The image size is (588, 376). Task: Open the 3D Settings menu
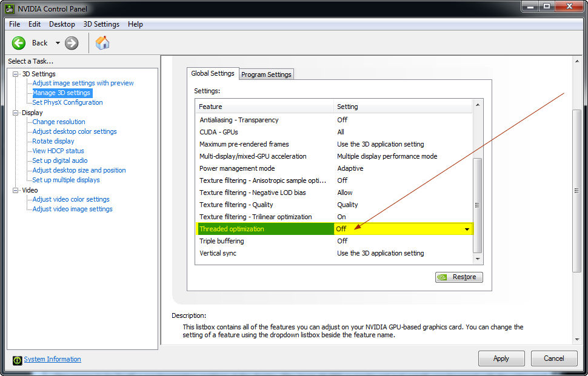point(101,24)
